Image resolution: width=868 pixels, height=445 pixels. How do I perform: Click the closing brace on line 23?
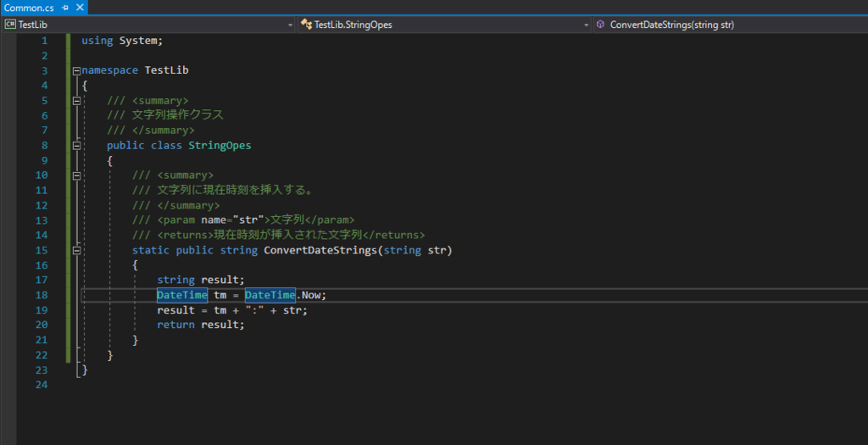tap(85, 370)
